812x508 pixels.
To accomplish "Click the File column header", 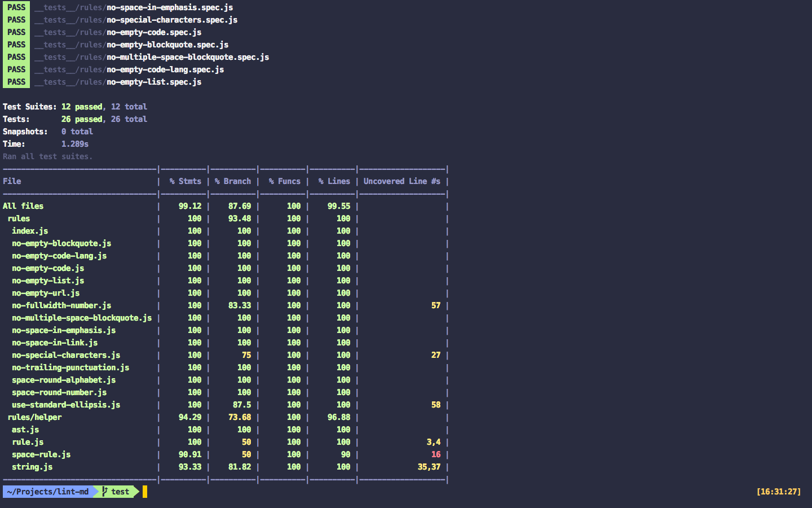I will [x=12, y=181].
